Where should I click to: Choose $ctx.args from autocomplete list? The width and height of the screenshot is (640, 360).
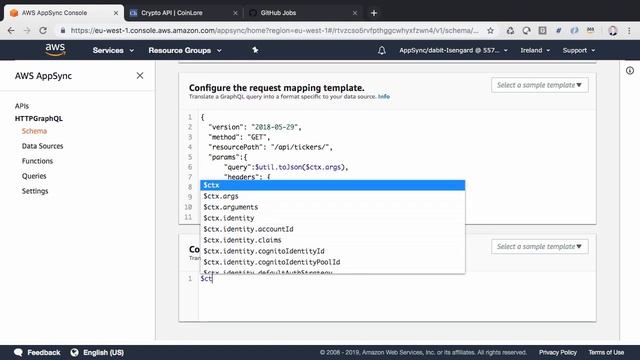click(x=332, y=196)
